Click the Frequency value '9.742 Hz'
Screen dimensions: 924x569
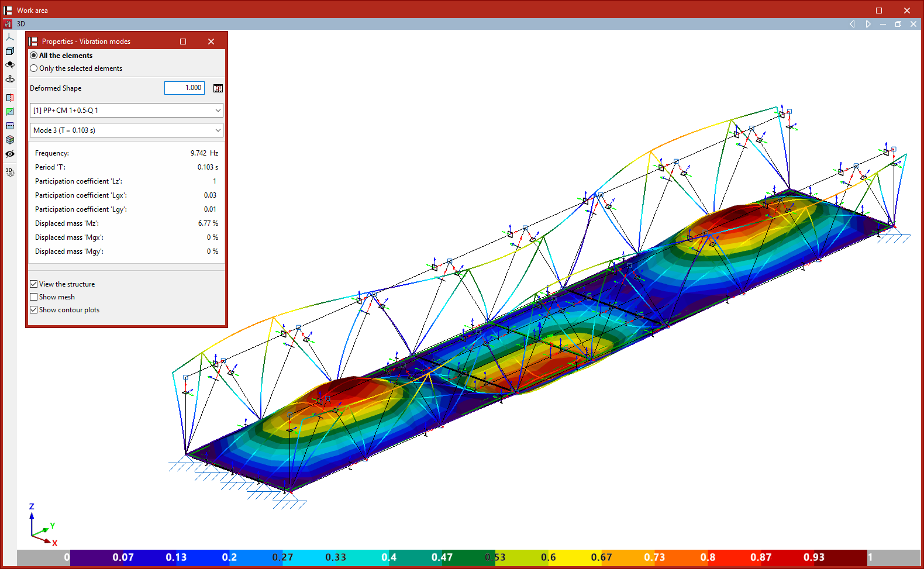point(204,153)
